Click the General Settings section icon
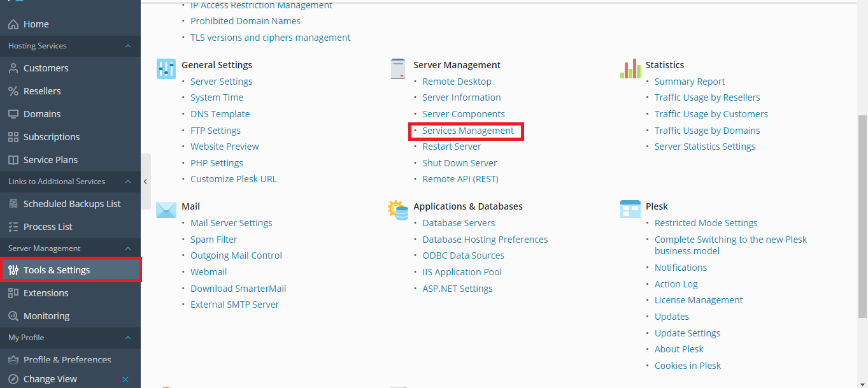 click(x=166, y=69)
